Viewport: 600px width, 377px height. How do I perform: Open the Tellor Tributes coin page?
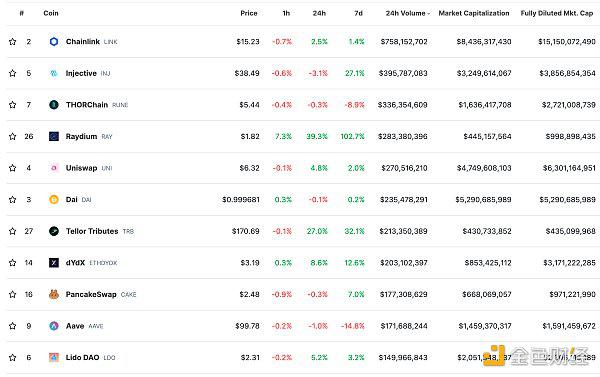92,231
